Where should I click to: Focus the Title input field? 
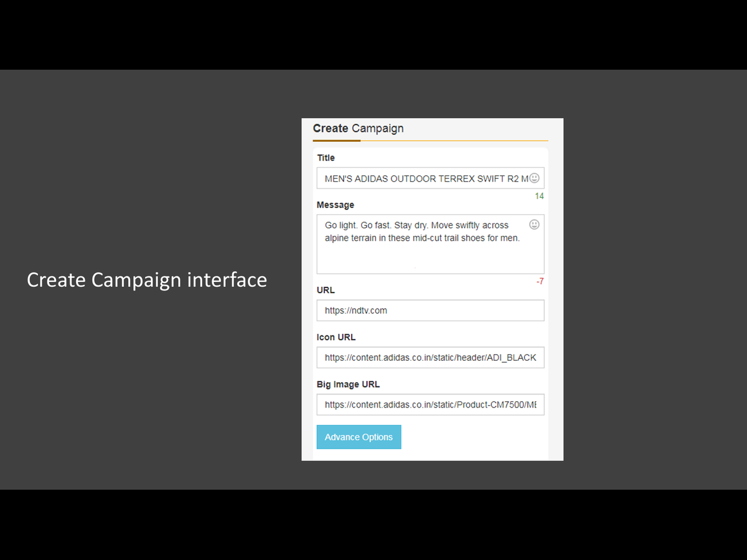click(431, 178)
